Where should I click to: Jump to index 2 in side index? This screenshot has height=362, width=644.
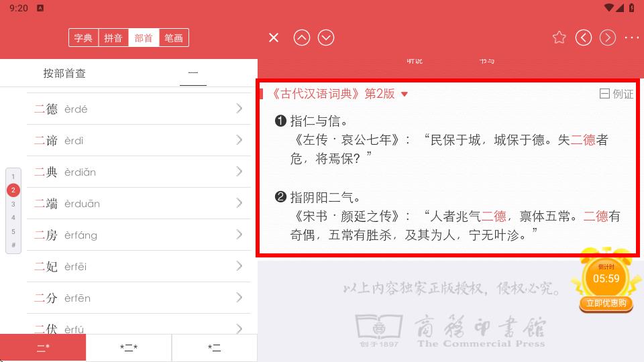click(x=13, y=190)
